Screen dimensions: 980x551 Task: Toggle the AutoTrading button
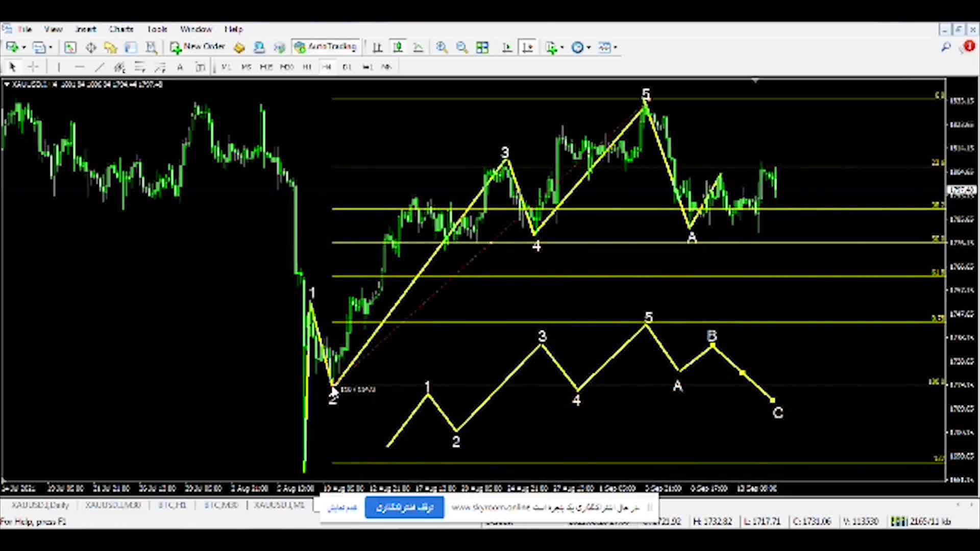coord(326,47)
